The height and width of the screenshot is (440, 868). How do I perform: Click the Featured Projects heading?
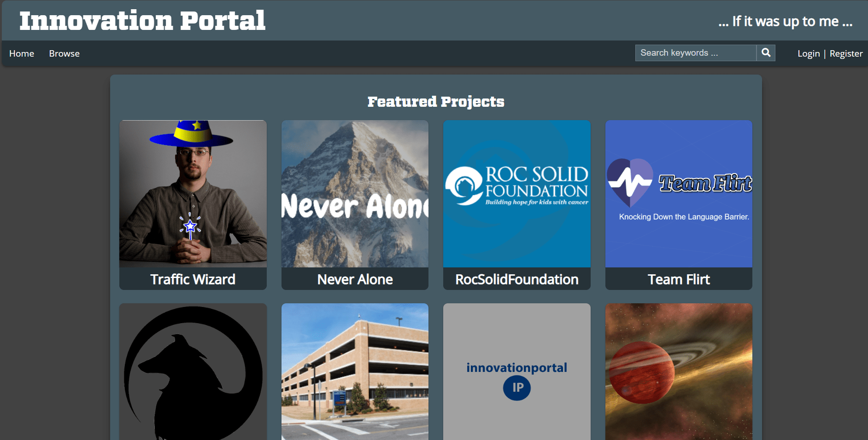pyautogui.click(x=436, y=102)
